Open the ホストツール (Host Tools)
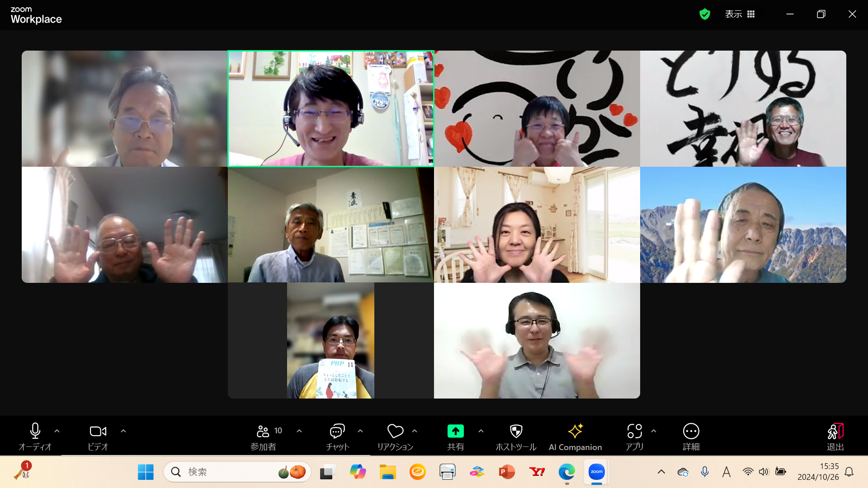The image size is (868, 488). click(x=514, y=436)
